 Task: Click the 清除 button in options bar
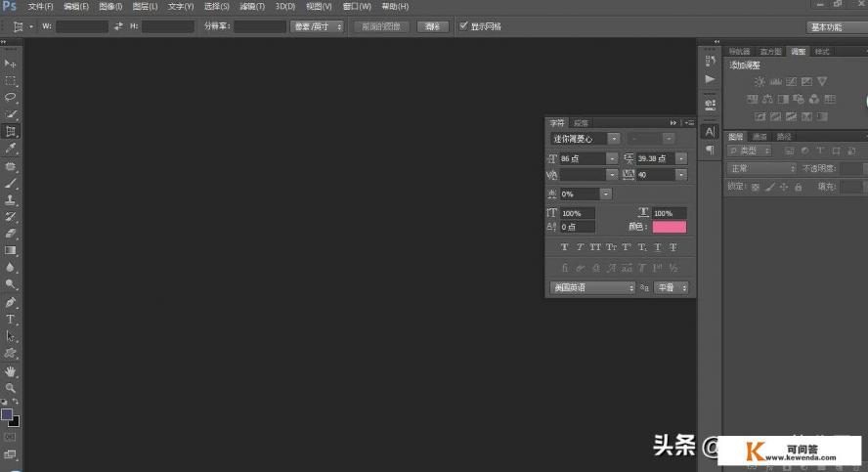[432, 26]
